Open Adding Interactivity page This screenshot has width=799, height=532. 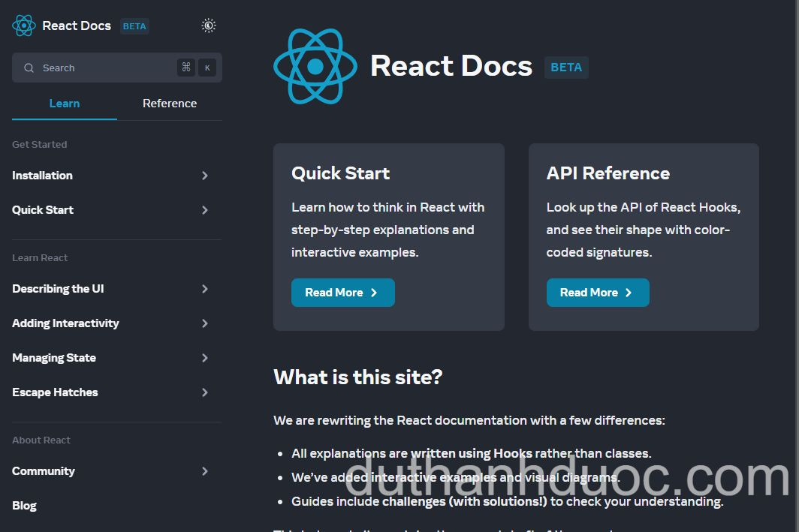66,323
